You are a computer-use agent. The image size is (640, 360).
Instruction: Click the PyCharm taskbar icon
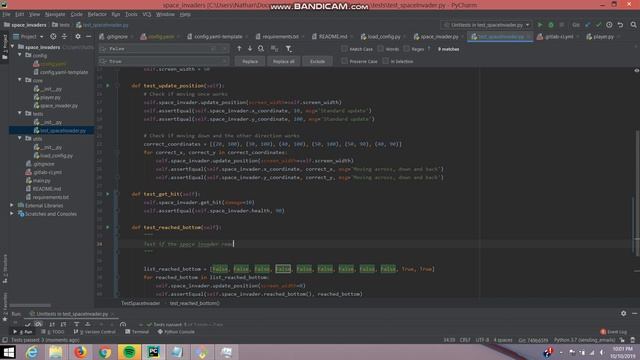pyautogui.click(x=153, y=352)
